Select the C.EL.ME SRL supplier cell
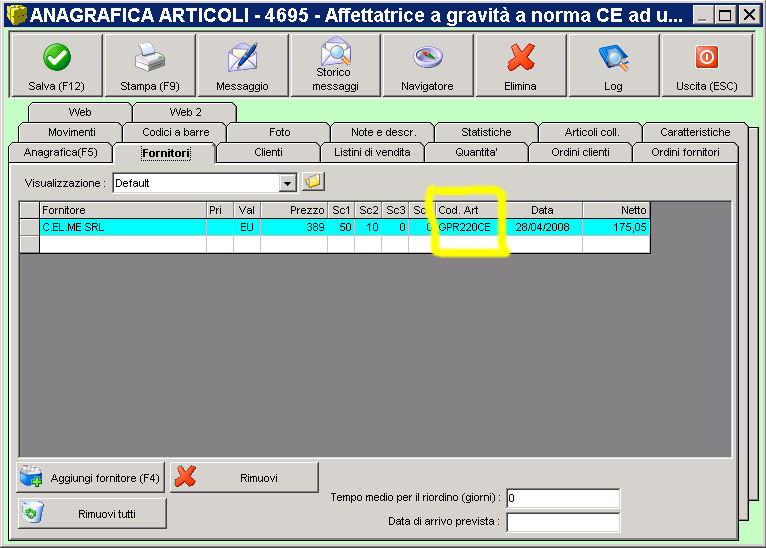The width and height of the screenshot is (766, 548). pos(123,227)
